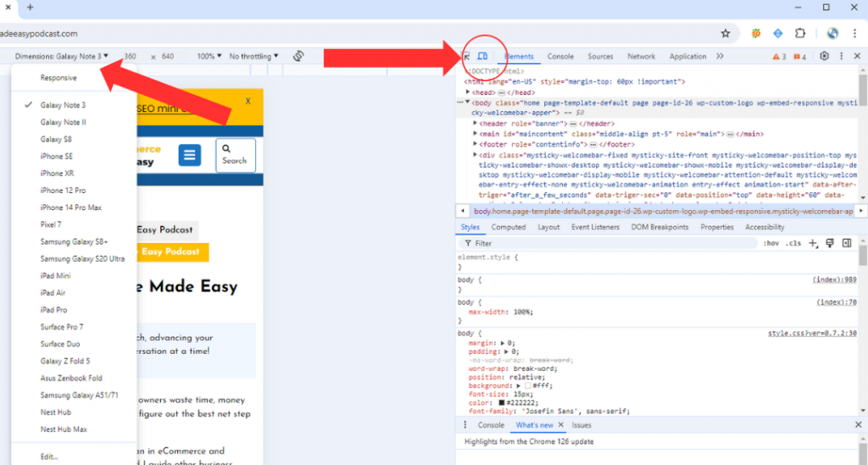The image size is (868, 465).
Task: Open the drawer three-dot menu beside Console
Action: coord(465,424)
